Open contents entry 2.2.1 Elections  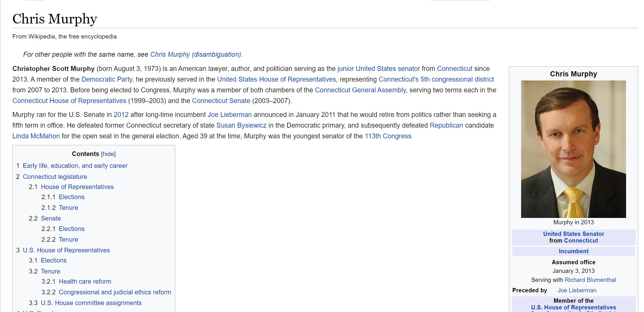point(72,229)
